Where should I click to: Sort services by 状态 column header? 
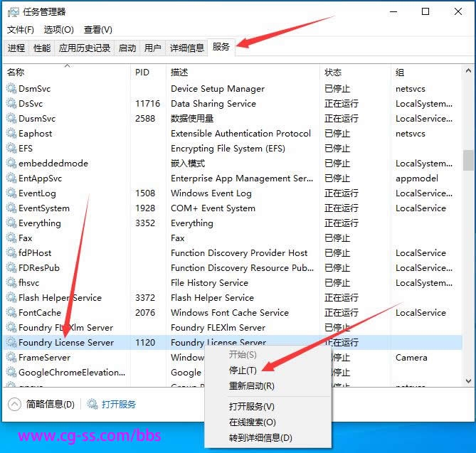pyautogui.click(x=333, y=73)
